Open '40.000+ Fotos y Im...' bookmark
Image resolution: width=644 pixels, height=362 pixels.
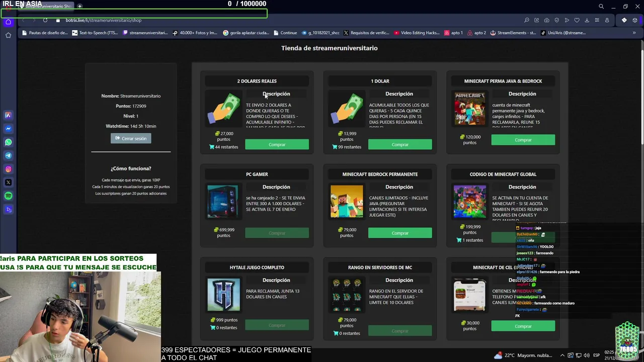195,33
